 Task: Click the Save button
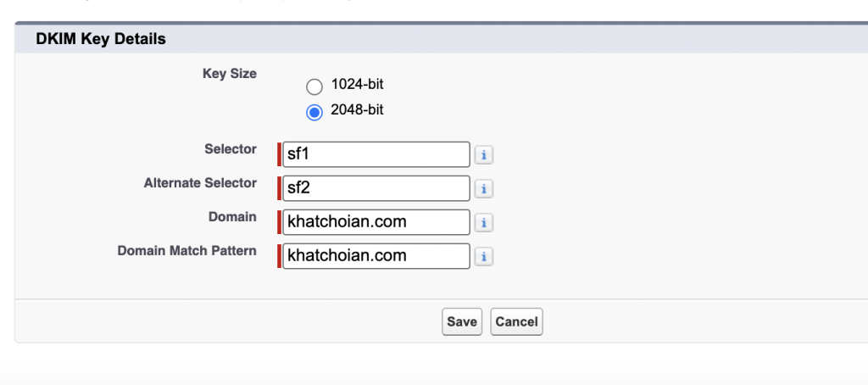[x=462, y=322]
